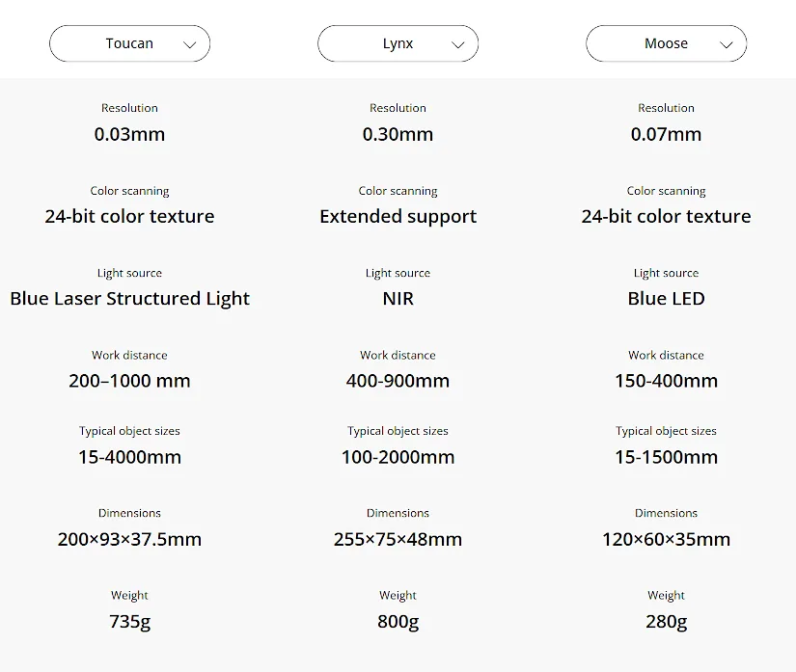Click the chevron arrow beside Toucan
Viewport: 796px width, 672px height.
pyautogui.click(x=190, y=44)
